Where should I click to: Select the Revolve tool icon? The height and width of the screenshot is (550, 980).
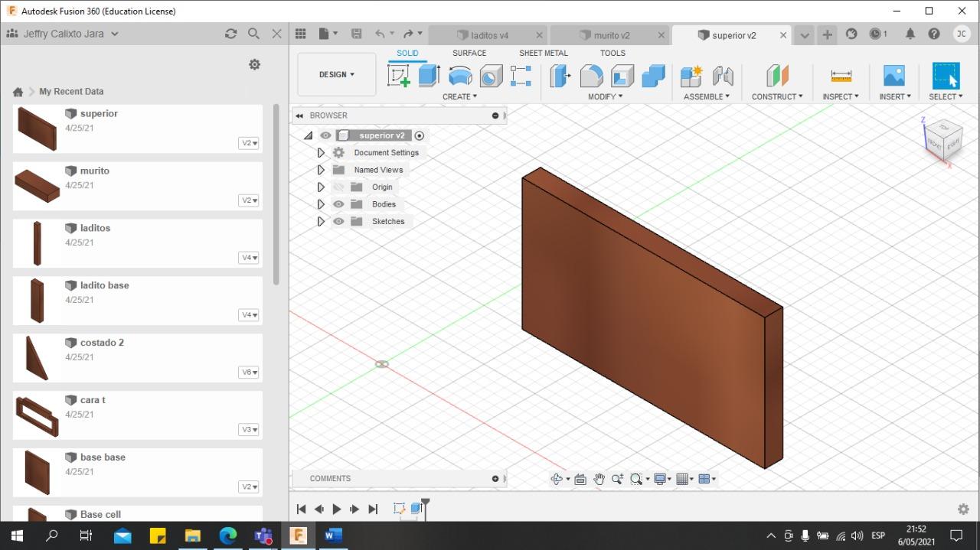point(460,76)
